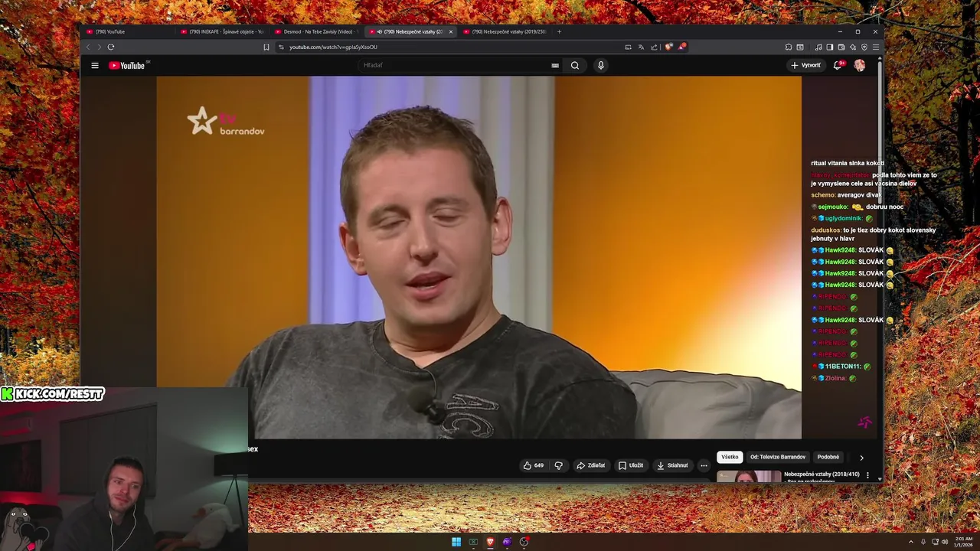Screen dimensions: 980x551
Task: Open a new browser tab
Action: [559, 31]
